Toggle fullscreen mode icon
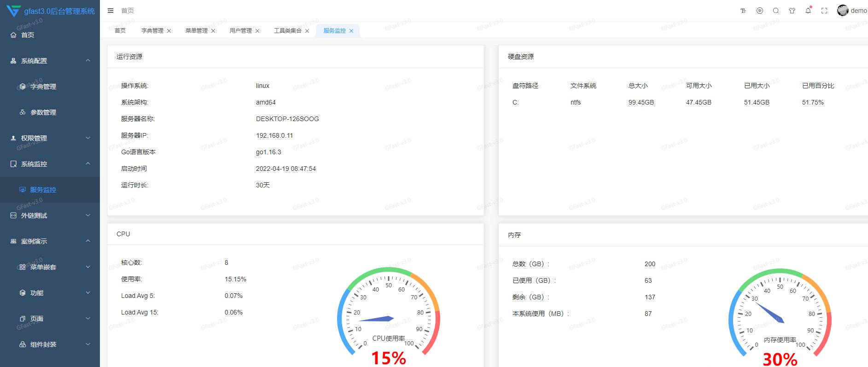This screenshot has height=367, width=868. point(824,11)
